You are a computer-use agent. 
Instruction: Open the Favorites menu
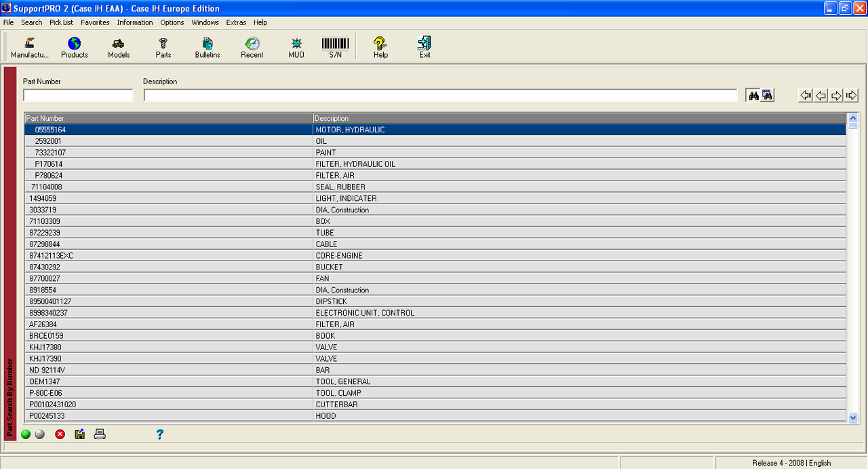pos(95,22)
